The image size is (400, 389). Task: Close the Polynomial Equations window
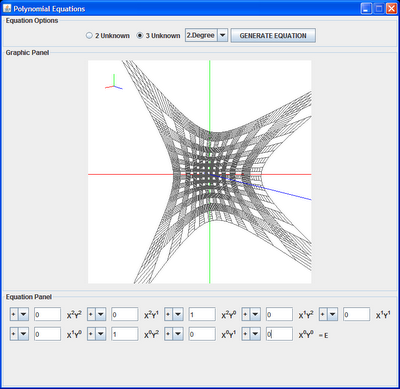[x=391, y=9]
